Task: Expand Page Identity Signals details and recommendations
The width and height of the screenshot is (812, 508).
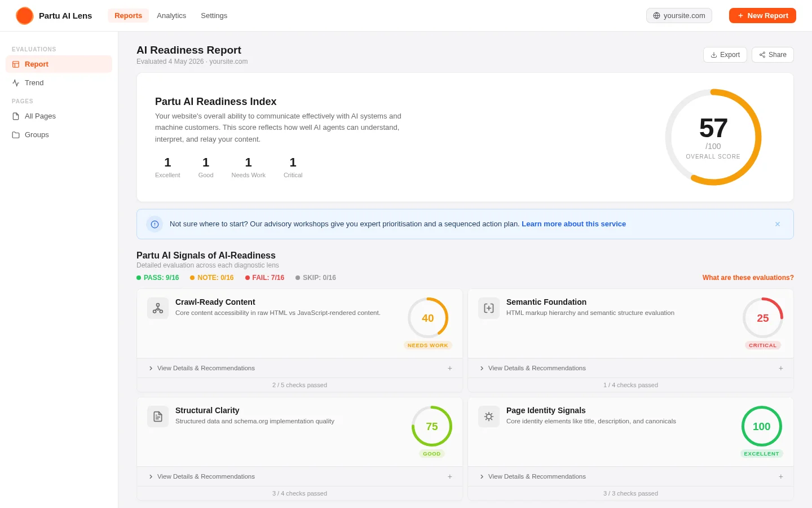Action: pos(630,476)
